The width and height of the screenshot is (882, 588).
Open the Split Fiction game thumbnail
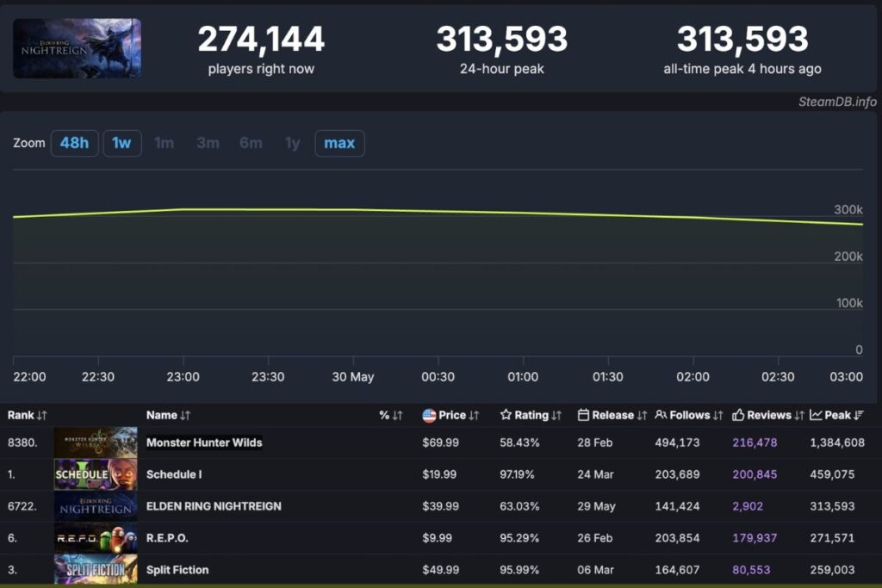[96, 569]
